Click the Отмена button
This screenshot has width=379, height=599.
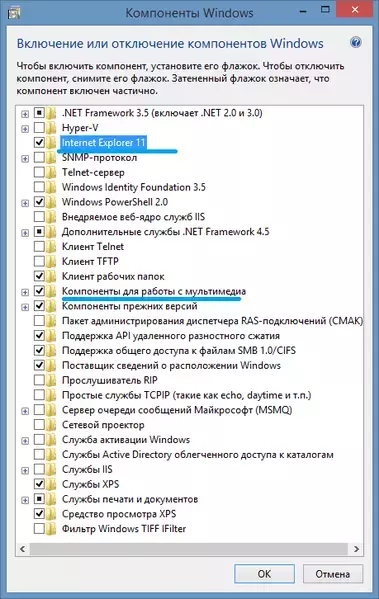pyautogui.click(x=333, y=574)
